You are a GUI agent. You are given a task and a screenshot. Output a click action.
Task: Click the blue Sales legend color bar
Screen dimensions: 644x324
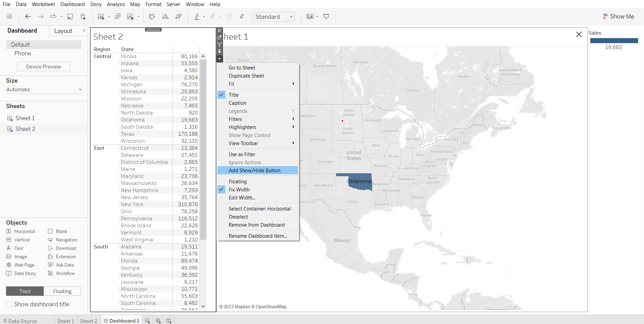614,41
